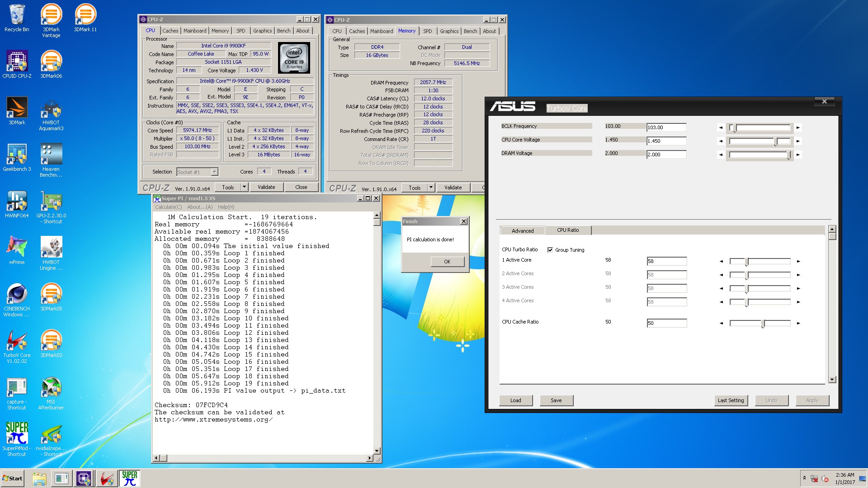
Task: Click Super PI vertical scrollbar down arrow
Action: click(377, 451)
